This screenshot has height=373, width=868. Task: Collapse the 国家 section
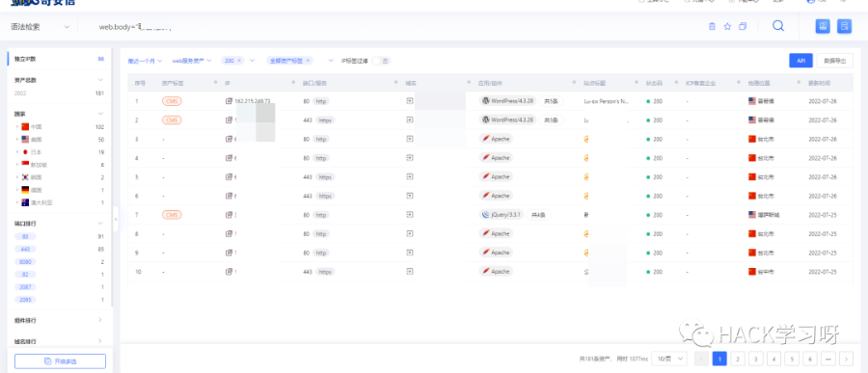[x=100, y=114]
